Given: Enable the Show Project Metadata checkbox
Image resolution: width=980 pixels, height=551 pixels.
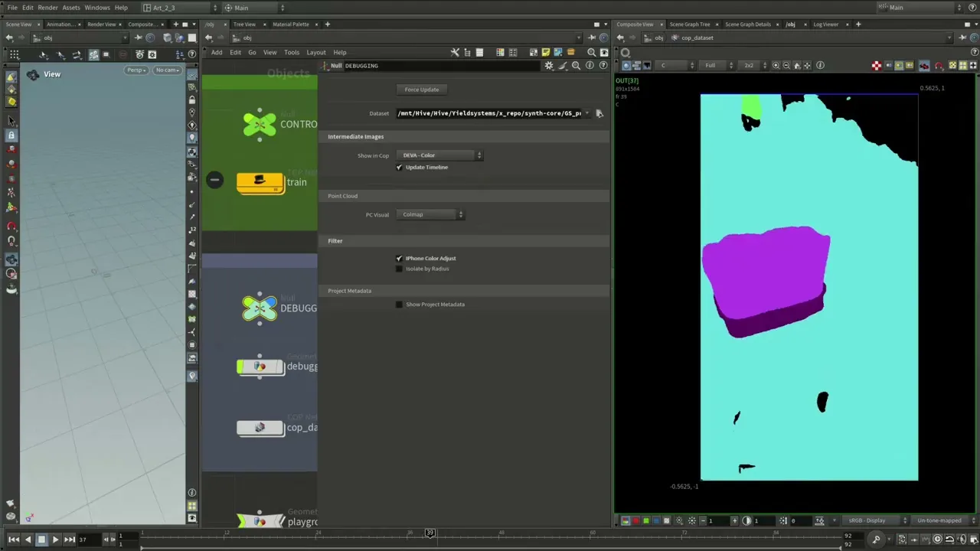Looking at the screenshot, I should point(399,305).
